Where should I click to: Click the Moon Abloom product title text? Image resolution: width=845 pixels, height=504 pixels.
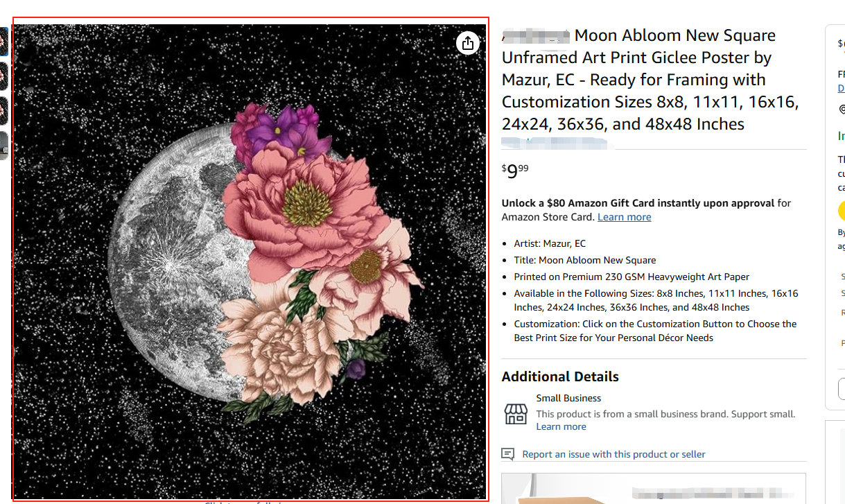click(x=650, y=80)
